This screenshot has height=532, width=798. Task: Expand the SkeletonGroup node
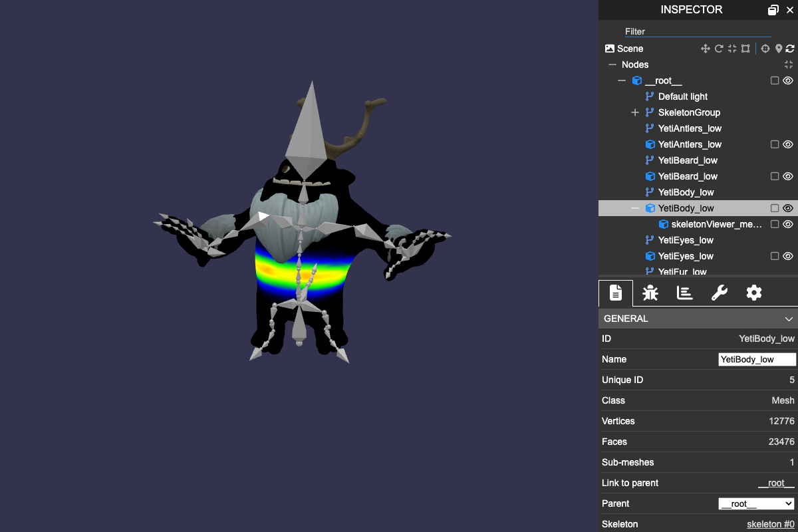point(635,112)
